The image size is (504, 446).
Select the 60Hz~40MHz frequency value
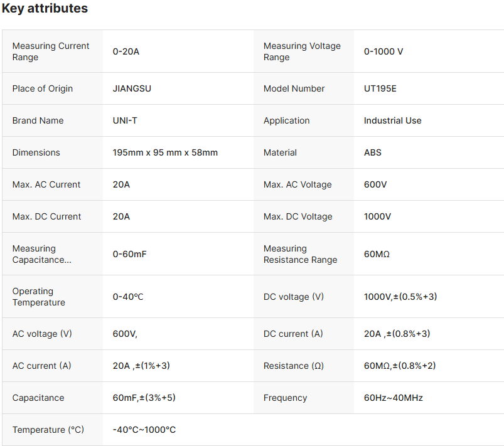[x=393, y=398]
